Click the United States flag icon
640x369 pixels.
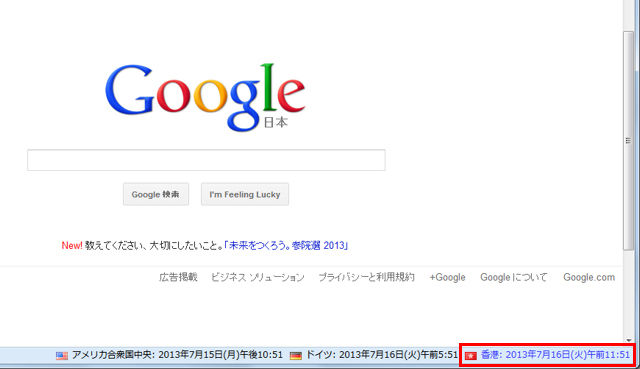click(x=62, y=356)
